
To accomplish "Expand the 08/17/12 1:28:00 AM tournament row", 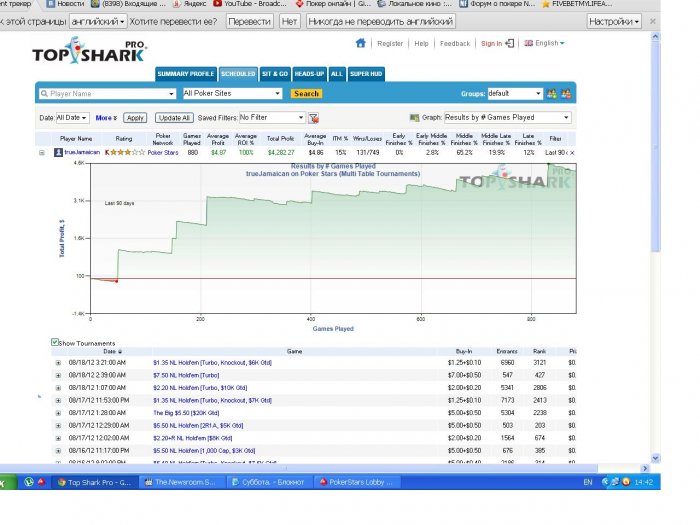I will (58, 413).
